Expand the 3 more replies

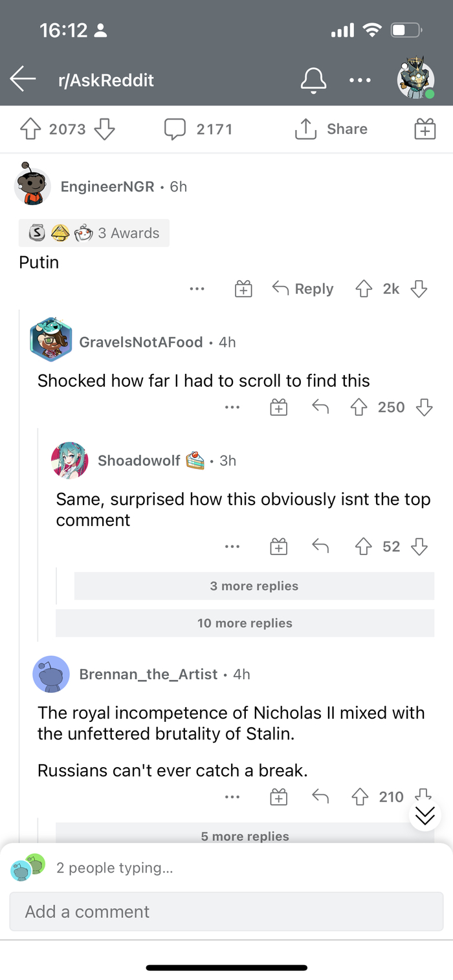(254, 586)
